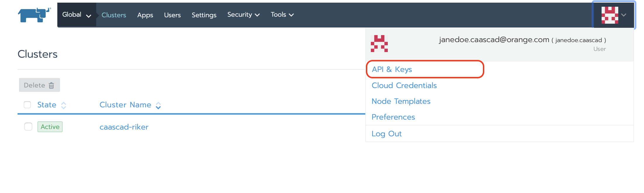Check the caascad-riker row checkbox
644x193 pixels.
coord(28,127)
